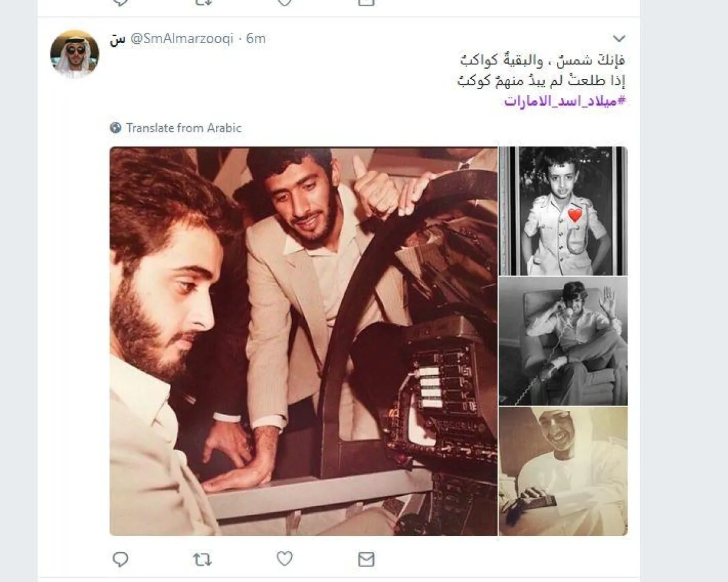Click envelope icon of the previous tweet

coord(366,2)
